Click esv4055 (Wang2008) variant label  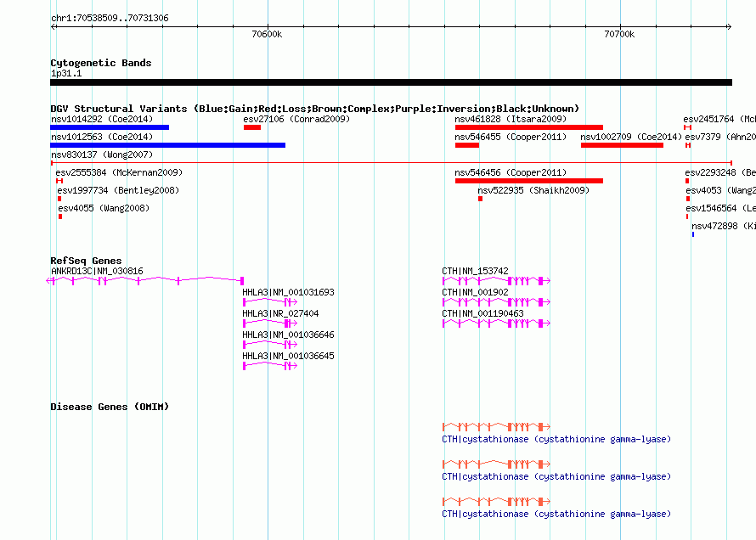104,208
